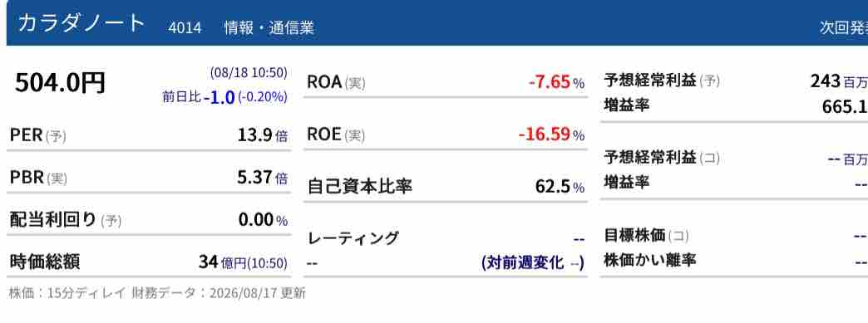868x323 pixels.
Task: Open the 情報・通信業 sector link
Action: [x=269, y=27]
